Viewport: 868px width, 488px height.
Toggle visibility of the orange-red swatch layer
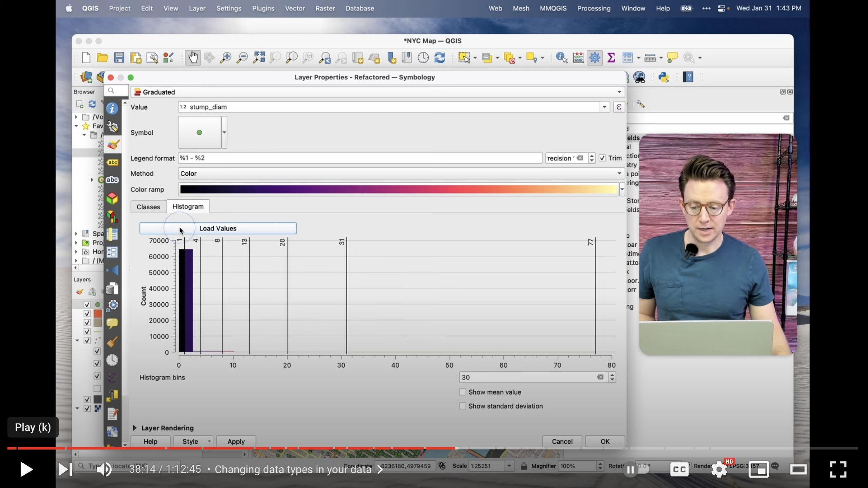tap(87, 313)
